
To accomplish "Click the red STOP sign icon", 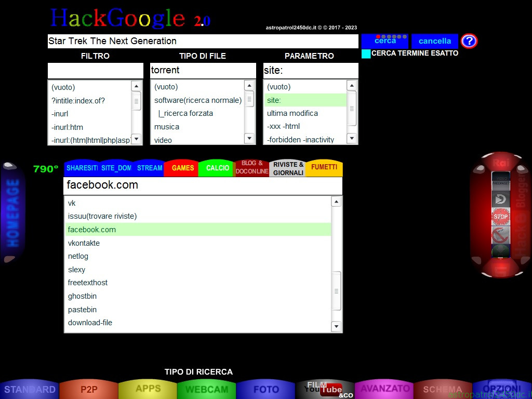I will 500,217.
